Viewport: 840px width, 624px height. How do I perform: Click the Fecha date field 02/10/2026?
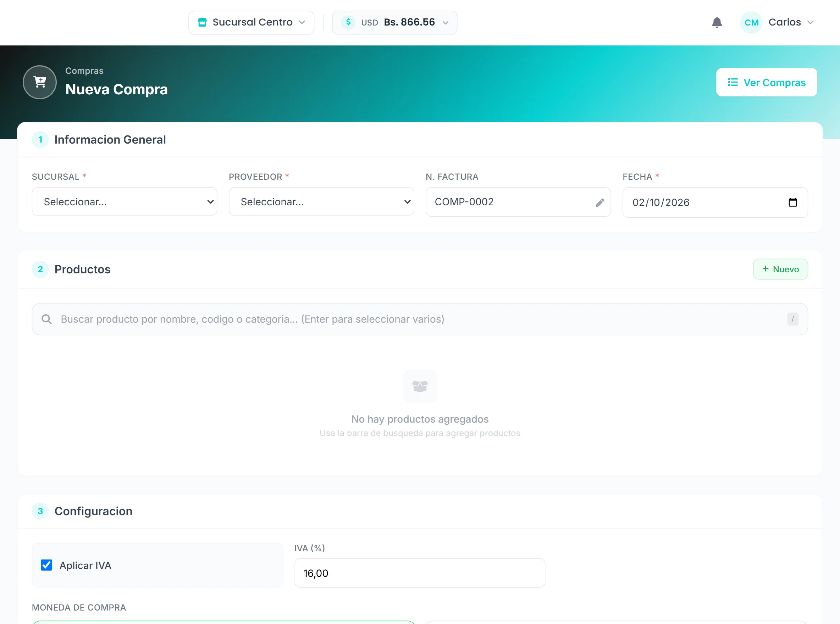715,202
